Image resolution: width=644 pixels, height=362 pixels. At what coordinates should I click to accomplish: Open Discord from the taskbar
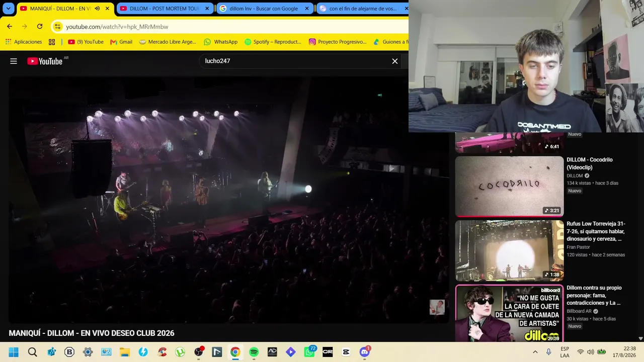[365, 352]
